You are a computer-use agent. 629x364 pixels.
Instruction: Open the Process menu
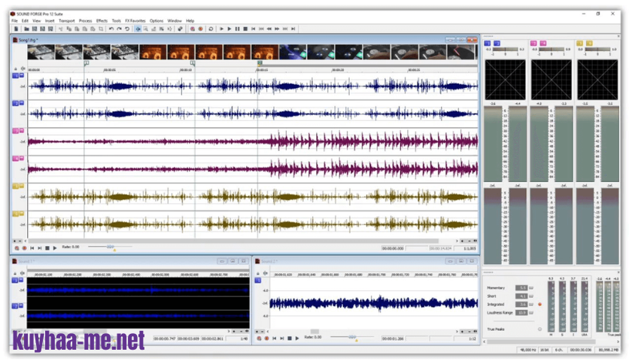(86, 20)
